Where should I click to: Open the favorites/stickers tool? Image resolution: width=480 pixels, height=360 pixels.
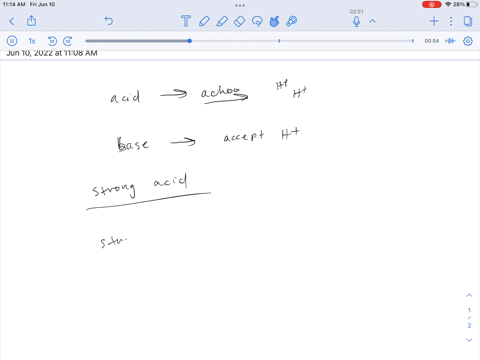(x=274, y=21)
